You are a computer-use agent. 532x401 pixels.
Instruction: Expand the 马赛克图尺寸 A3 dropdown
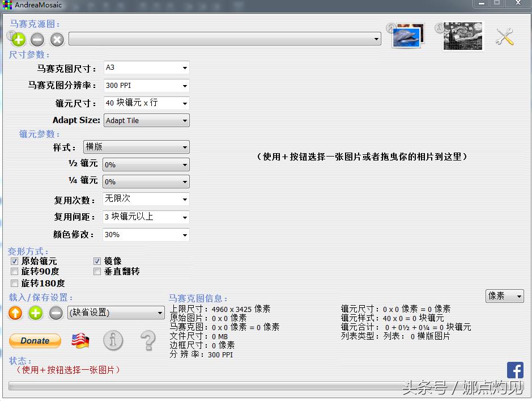click(x=146, y=68)
